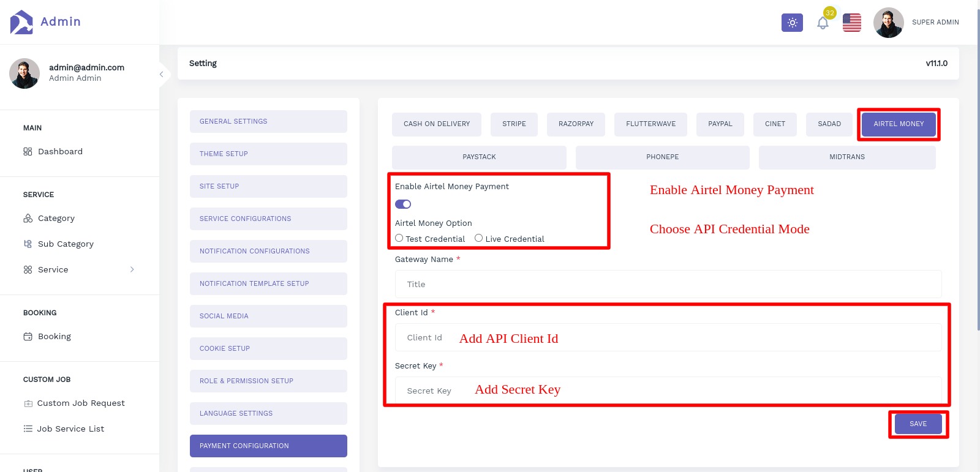
Task: Click the Secret Key input field
Action: coord(668,391)
